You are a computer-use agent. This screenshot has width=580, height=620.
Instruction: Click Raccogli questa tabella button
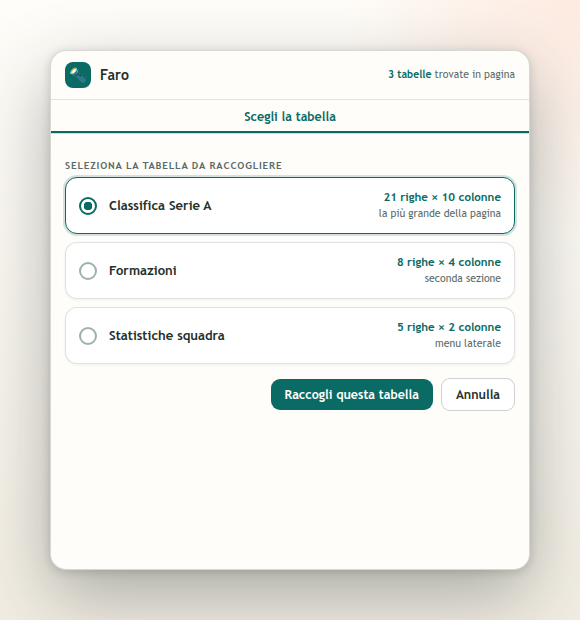tap(352, 394)
